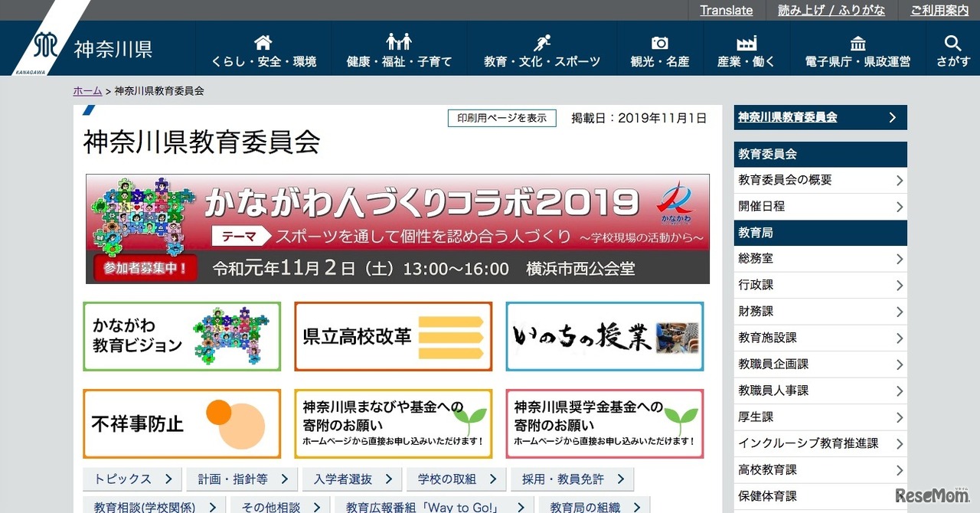The height and width of the screenshot is (513, 980).
Task: Click the family icon for 健康・福祉・子育て
Action: coord(399,42)
